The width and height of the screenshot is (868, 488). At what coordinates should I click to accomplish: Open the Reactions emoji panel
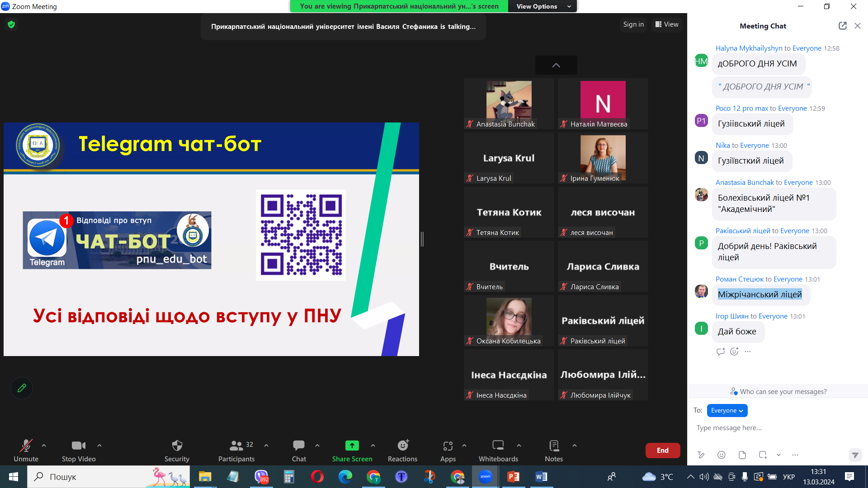[402, 446]
